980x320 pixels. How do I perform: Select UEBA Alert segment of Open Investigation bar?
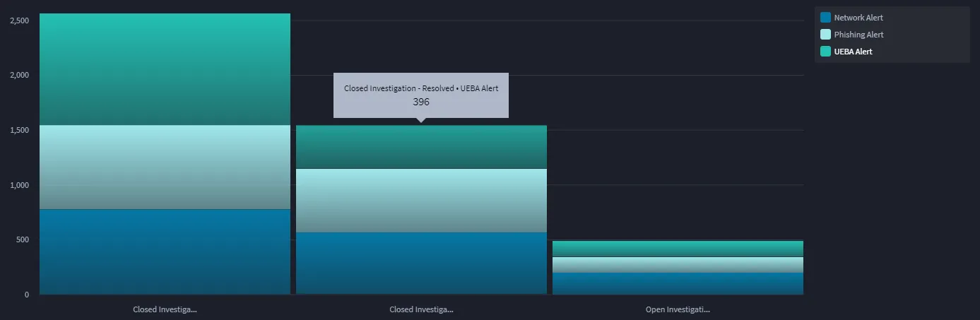tap(678, 249)
